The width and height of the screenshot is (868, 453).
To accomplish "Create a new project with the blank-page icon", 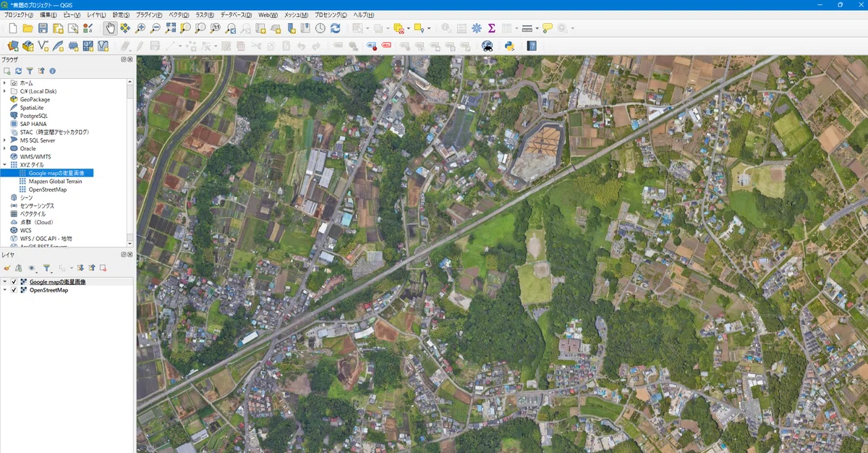I will [x=12, y=28].
